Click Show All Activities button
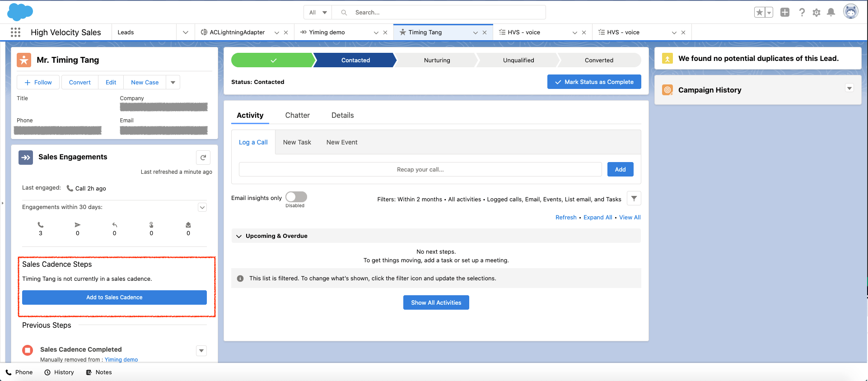868x381 pixels. click(436, 303)
